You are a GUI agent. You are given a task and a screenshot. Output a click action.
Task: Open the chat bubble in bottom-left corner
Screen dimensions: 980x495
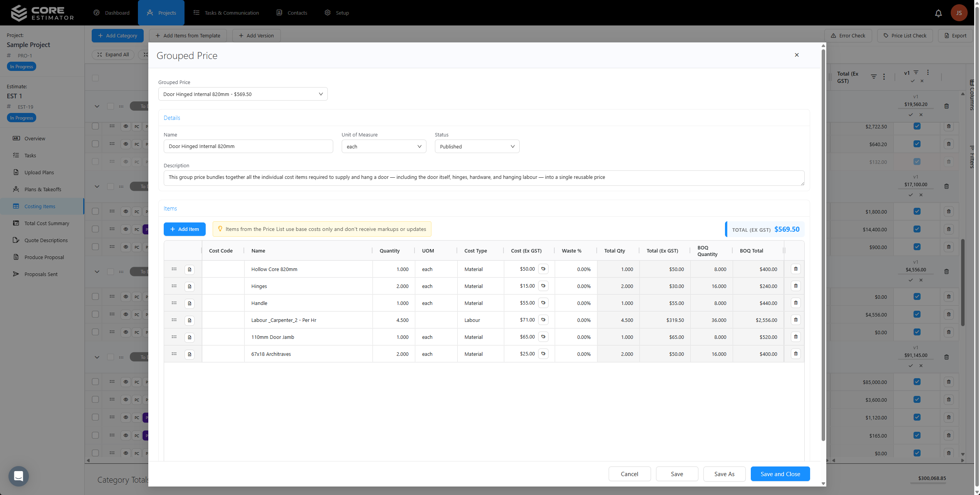(18, 476)
